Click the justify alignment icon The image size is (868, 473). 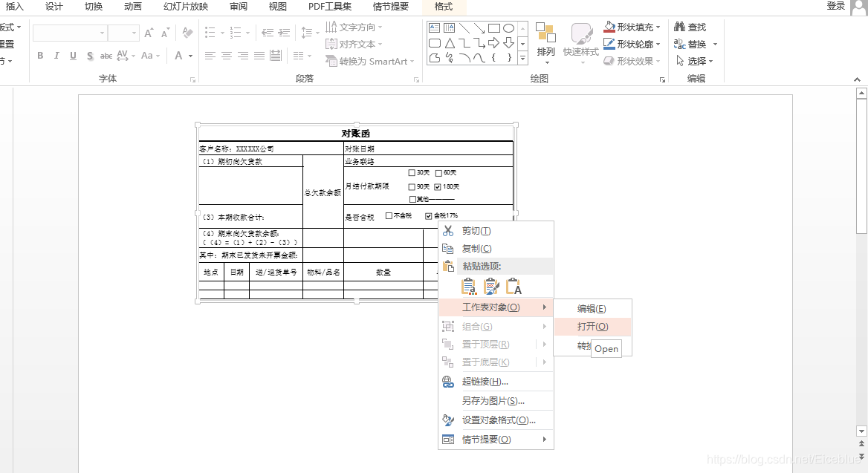259,56
